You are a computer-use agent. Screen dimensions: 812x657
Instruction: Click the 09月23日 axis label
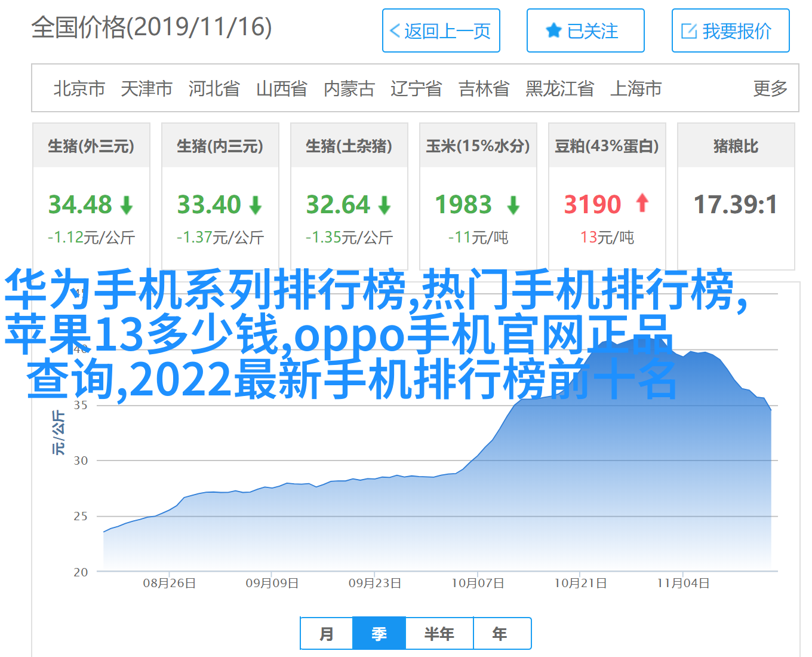point(375,584)
